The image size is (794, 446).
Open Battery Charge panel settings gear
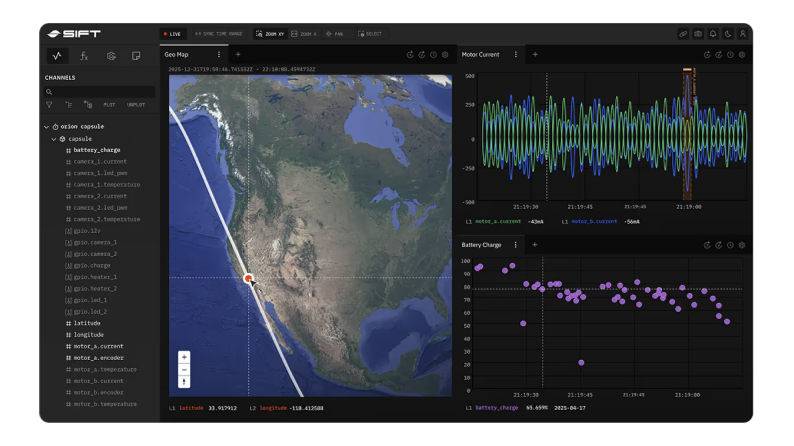[742, 245]
